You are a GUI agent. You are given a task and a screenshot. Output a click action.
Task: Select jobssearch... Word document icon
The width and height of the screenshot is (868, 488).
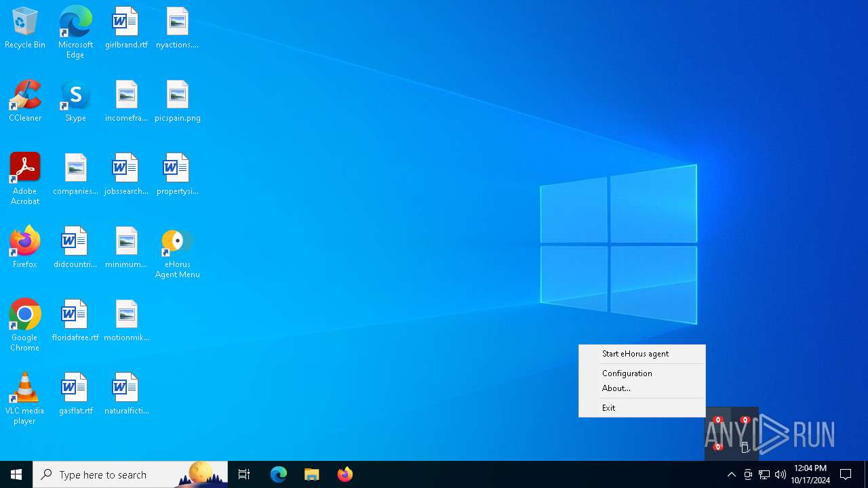pos(126,175)
